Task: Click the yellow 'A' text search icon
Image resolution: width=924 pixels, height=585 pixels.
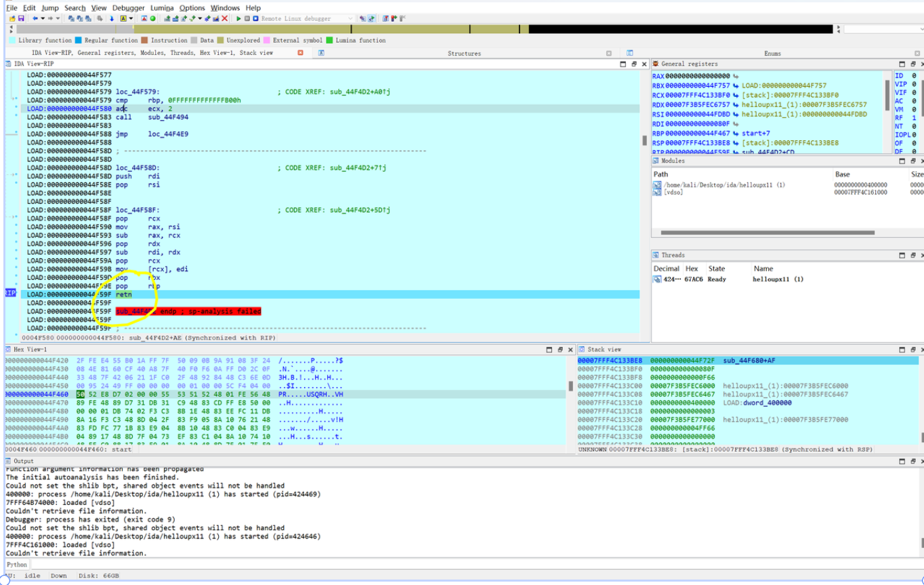Action: click(123, 18)
